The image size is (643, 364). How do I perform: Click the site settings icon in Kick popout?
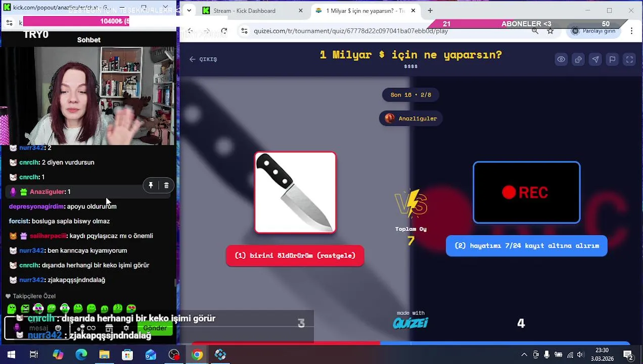point(9,22)
